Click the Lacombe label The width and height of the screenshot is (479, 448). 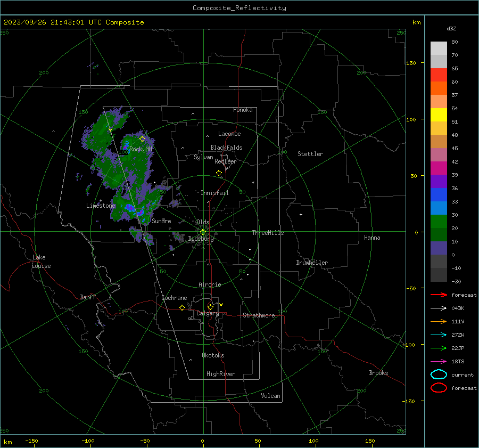[229, 134]
